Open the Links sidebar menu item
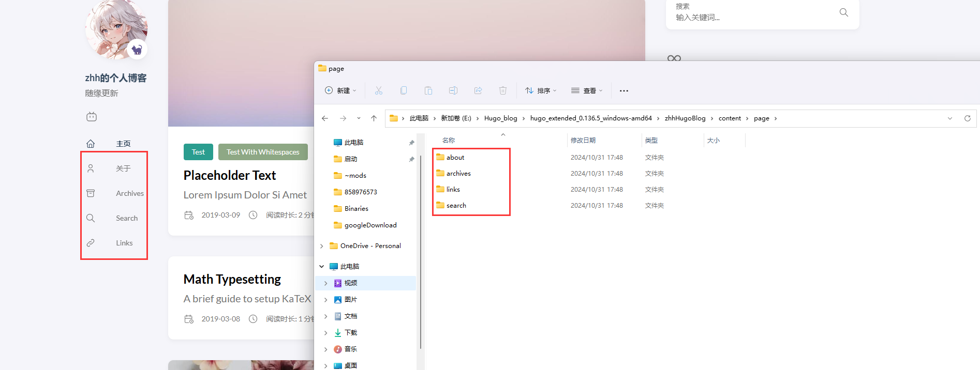Viewport: 980px width, 370px height. click(124, 243)
